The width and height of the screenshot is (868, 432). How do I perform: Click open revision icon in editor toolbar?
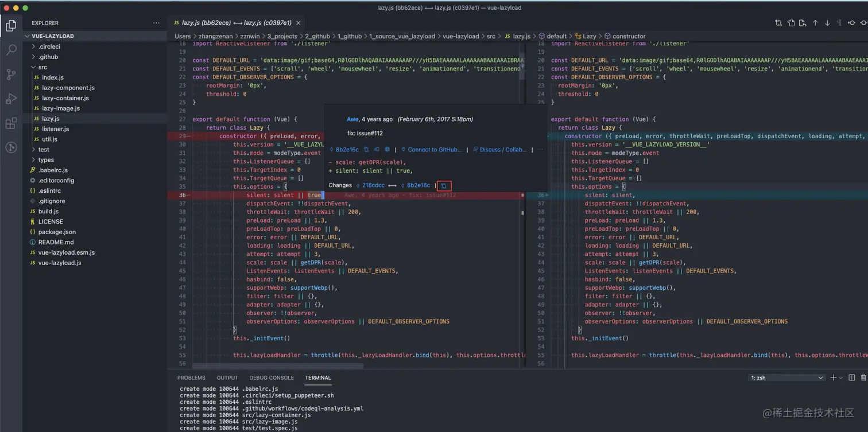tap(803, 23)
